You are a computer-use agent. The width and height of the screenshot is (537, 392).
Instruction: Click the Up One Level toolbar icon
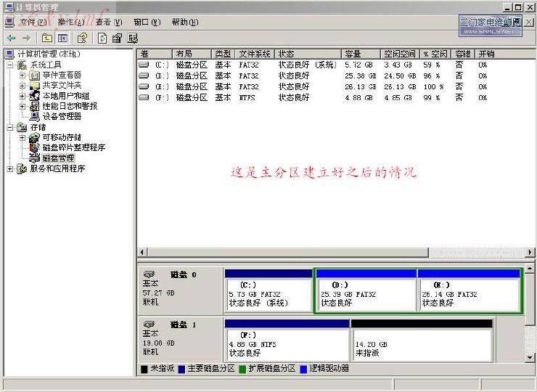47,38
